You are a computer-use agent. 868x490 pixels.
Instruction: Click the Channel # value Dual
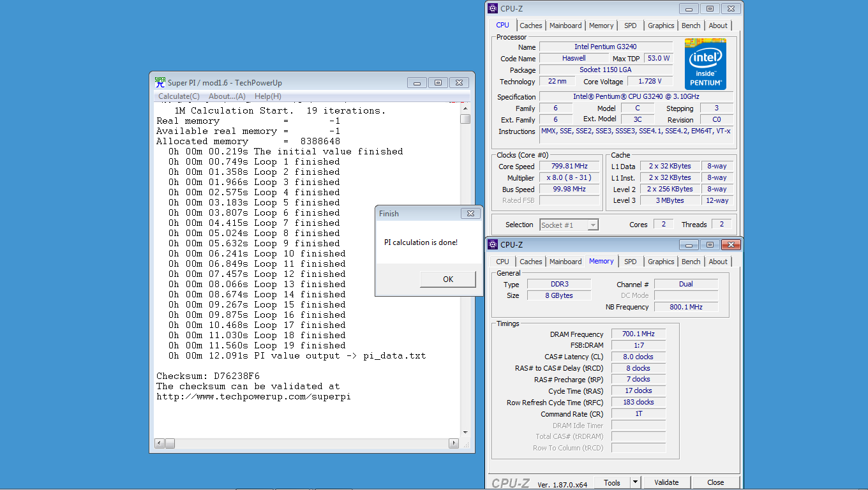coord(686,284)
